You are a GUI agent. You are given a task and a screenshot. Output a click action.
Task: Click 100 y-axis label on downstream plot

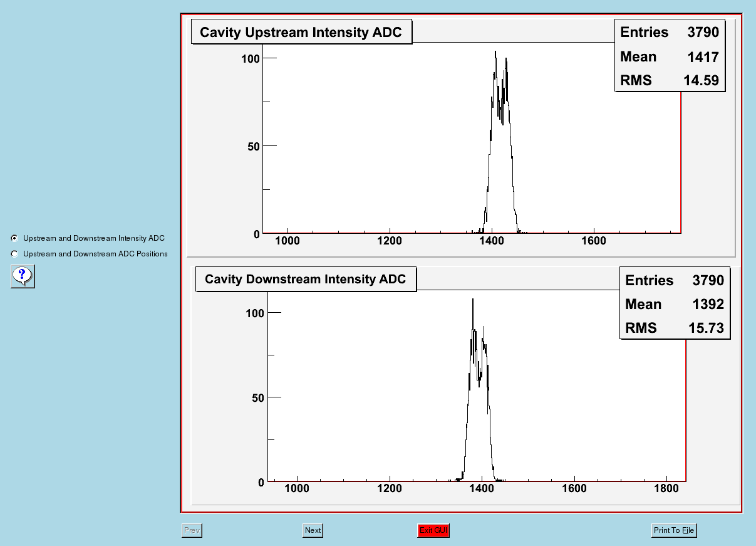click(x=256, y=312)
